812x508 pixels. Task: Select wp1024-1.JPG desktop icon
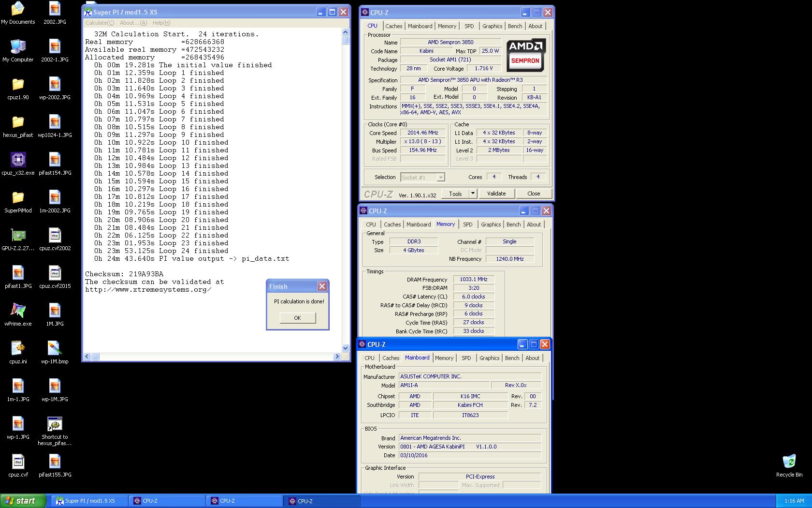pyautogui.click(x=55, y=126)
